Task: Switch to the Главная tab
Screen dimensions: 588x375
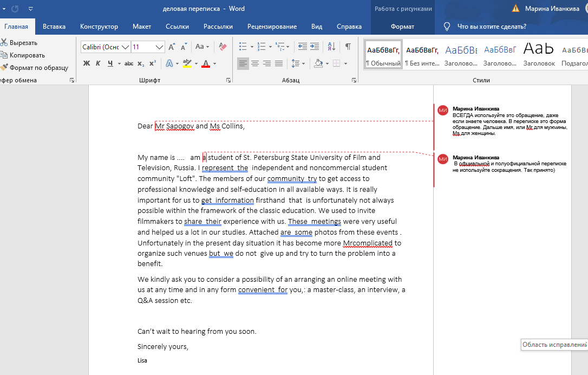Action: (x=16, y=27)
